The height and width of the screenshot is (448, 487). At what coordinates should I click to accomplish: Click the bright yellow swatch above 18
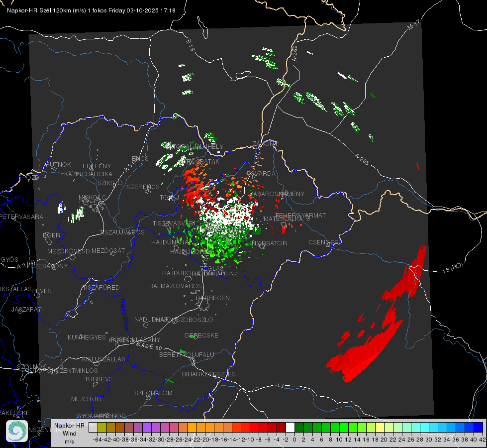coord(380,427)
